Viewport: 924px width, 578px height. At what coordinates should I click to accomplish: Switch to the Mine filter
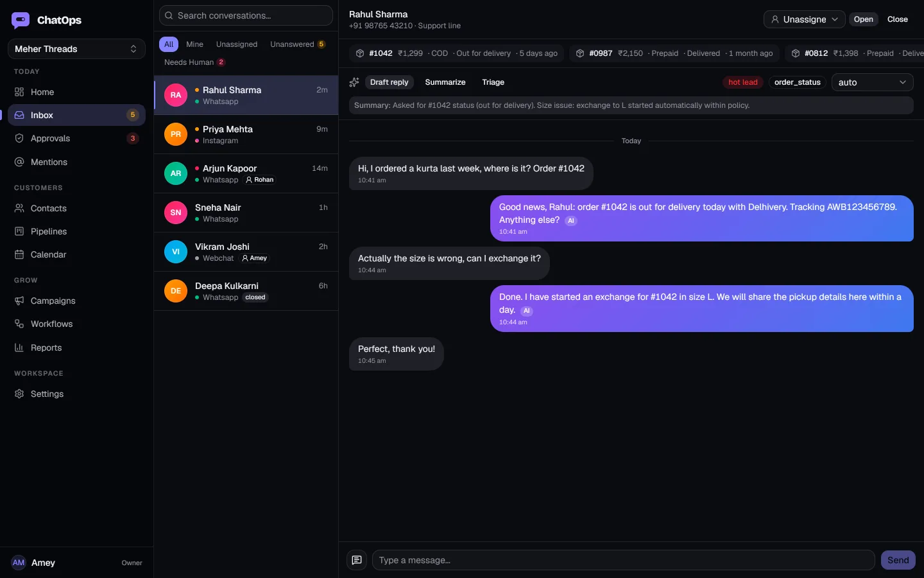(194, 44)
